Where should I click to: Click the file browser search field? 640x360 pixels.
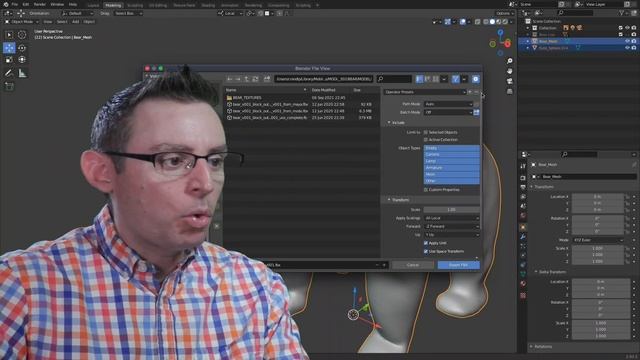pos(394,79)
